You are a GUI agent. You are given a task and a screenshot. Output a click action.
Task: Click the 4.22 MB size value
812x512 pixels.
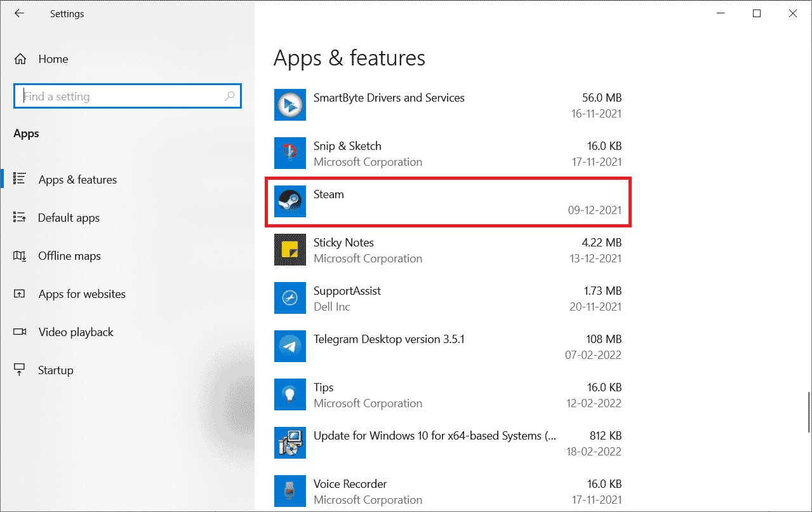point(601,243)
